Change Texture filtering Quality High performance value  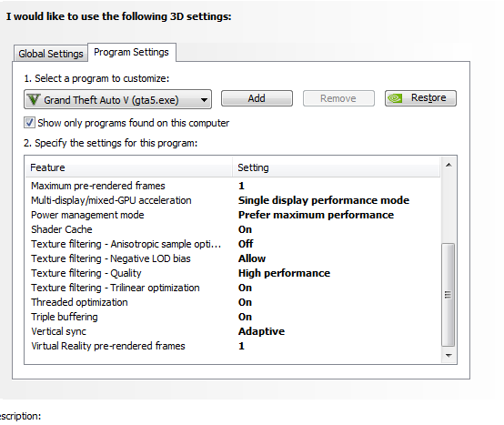click(284, 273)
